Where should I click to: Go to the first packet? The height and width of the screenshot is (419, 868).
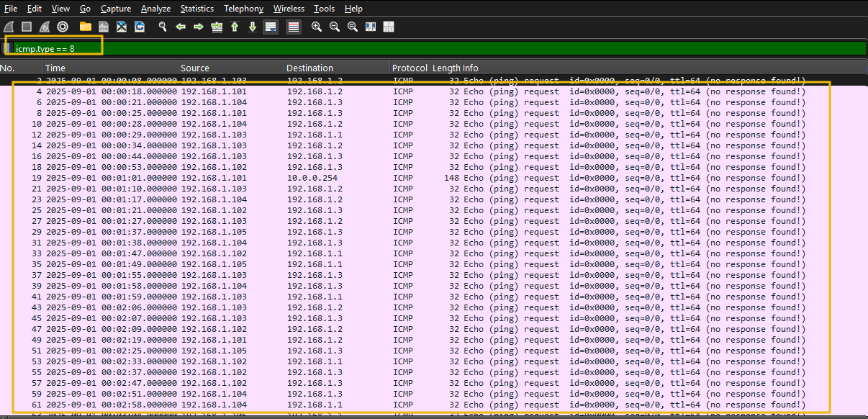234,27
